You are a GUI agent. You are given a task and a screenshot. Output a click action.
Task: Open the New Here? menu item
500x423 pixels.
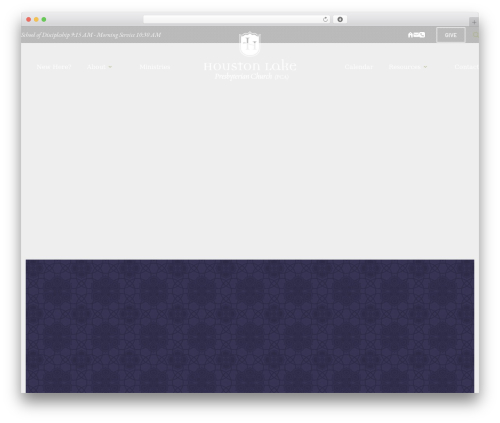click(54, 67)
